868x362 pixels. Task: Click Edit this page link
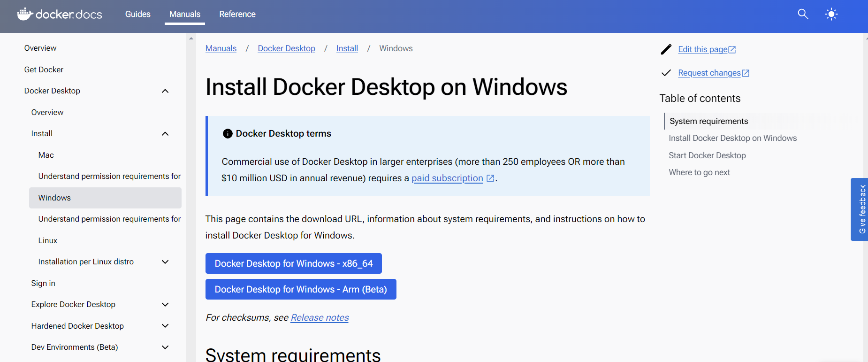702,49
